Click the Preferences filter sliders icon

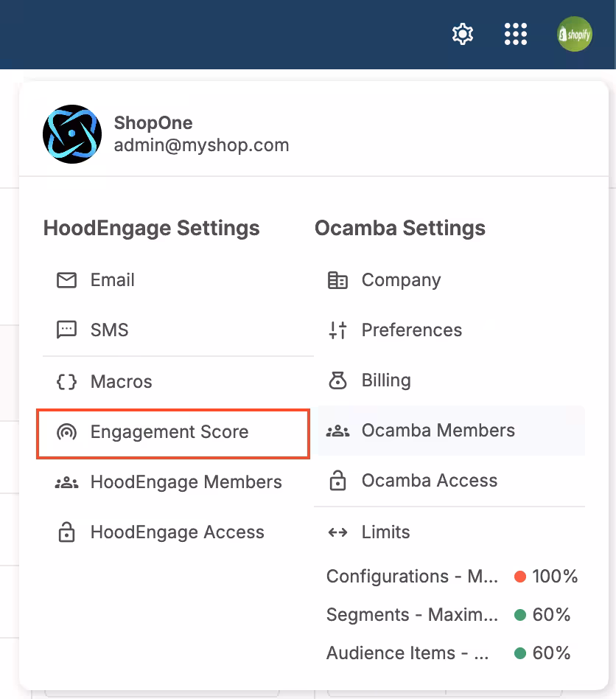coord(337,330)
